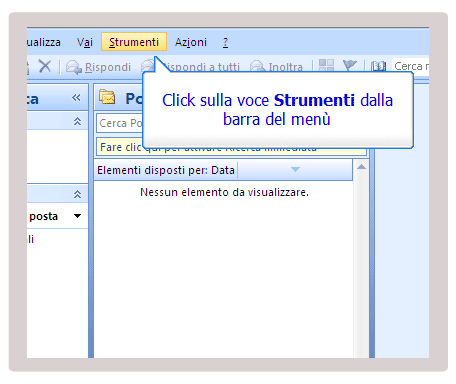Click the delete X toolbar icon
This screenshot has height=384, width=456.
(45, 66)
